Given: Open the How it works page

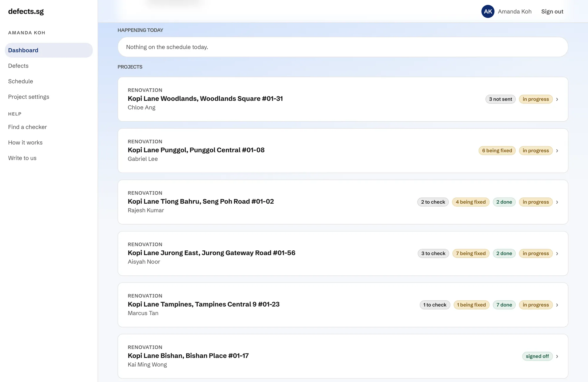Looking at the screenshot, I should tap(25, 143).
